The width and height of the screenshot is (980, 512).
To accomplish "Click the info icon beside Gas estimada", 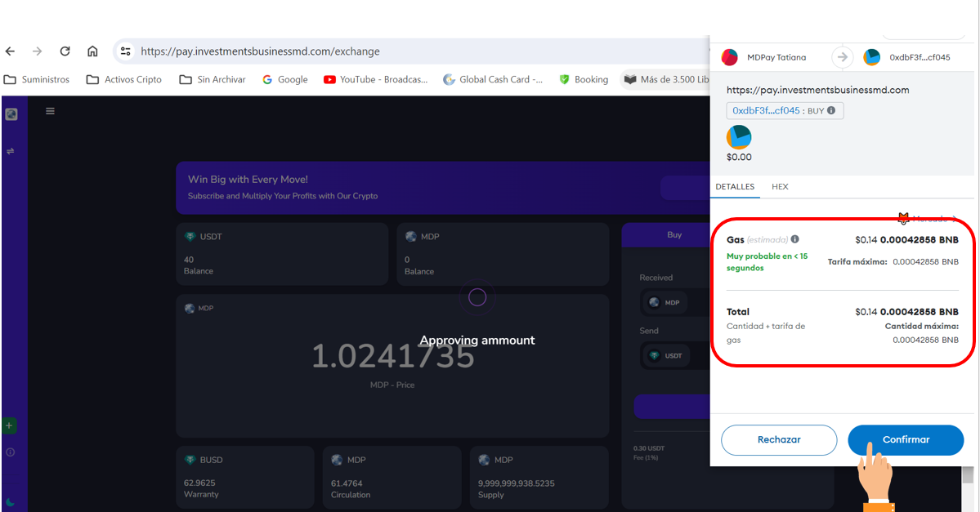I will (795, 239).
